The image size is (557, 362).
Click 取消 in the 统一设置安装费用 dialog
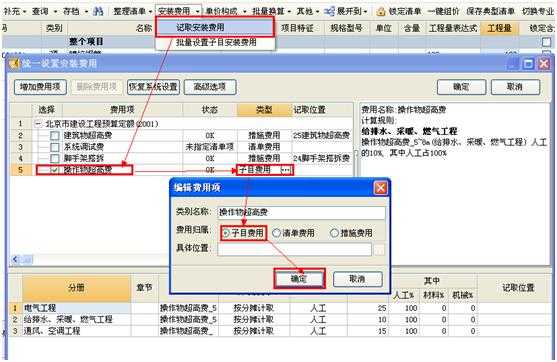515,87
